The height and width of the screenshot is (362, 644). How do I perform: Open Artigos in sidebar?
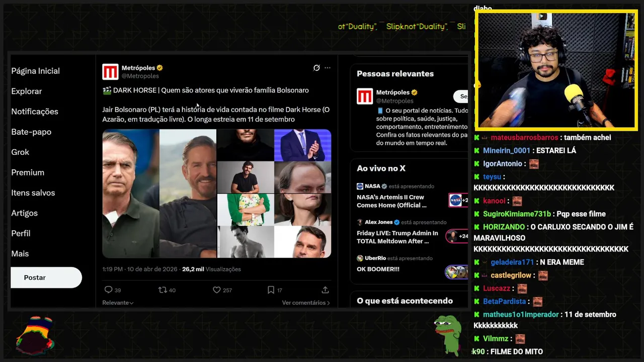click(24, 213)
